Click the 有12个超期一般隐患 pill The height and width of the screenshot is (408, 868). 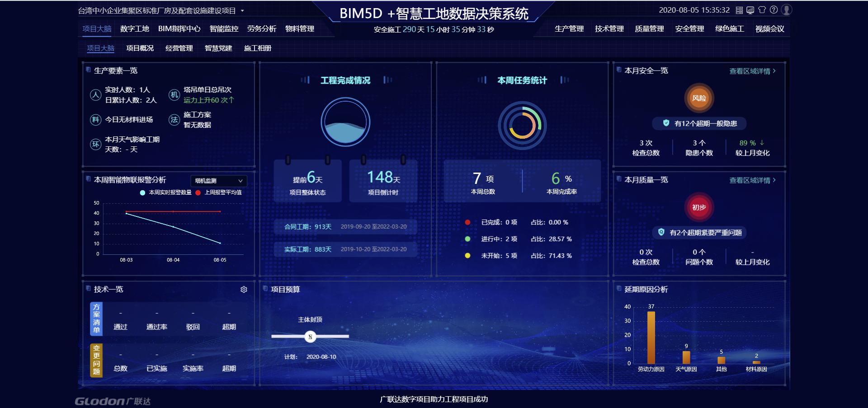(699, 123)
